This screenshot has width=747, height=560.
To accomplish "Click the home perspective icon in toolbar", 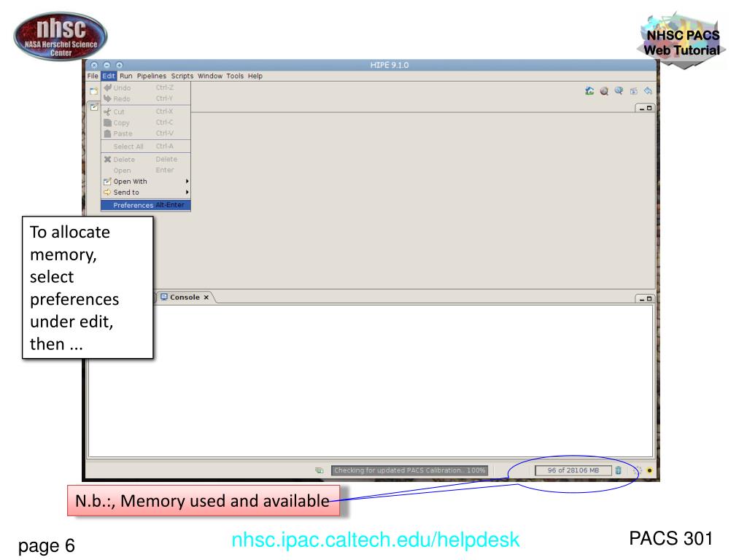I will tap(589, 90).
